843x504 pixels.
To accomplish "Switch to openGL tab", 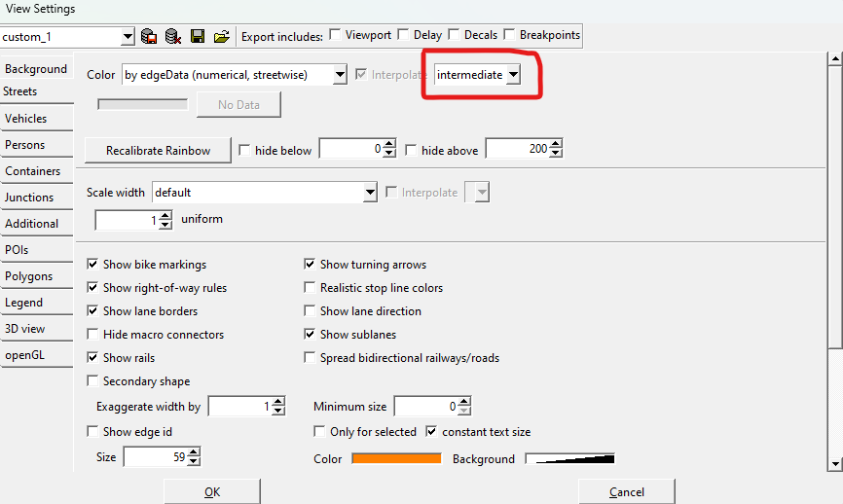I will [36, 355].
